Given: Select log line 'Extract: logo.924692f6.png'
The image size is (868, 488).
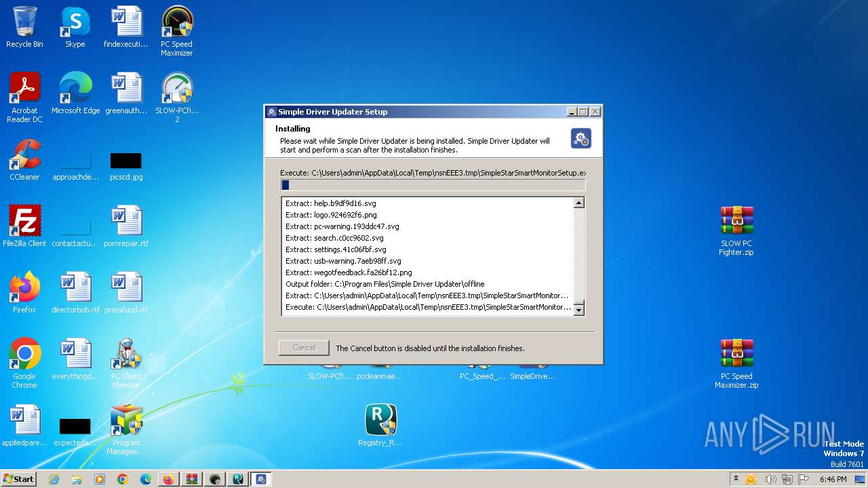Looking at the screenshot, I should [331, 215].
